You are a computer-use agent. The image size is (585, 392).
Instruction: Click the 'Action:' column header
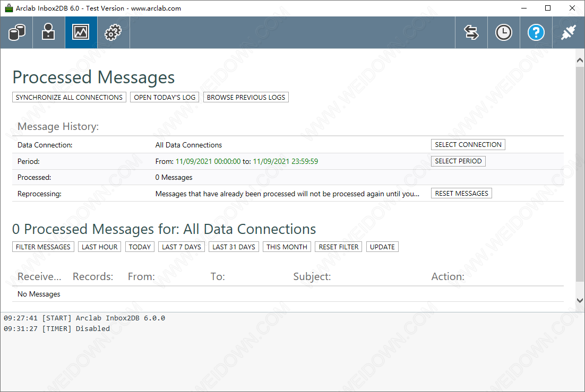click(448, 276)
